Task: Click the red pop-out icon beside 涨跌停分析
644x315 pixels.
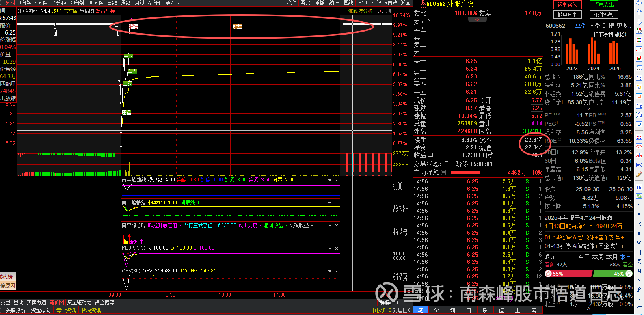Action: [380, 11]
